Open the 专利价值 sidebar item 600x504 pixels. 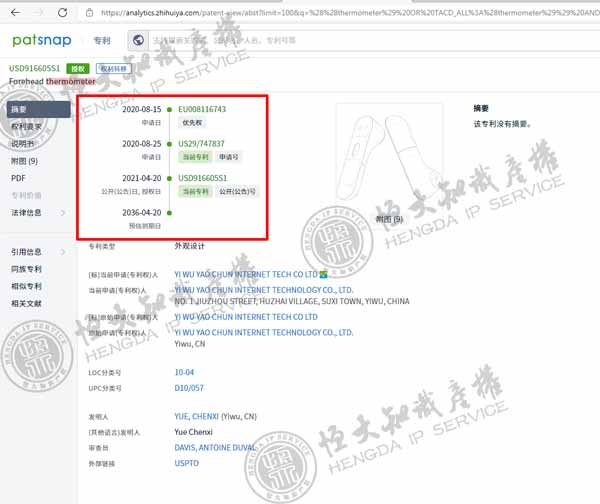coord(26,196)
